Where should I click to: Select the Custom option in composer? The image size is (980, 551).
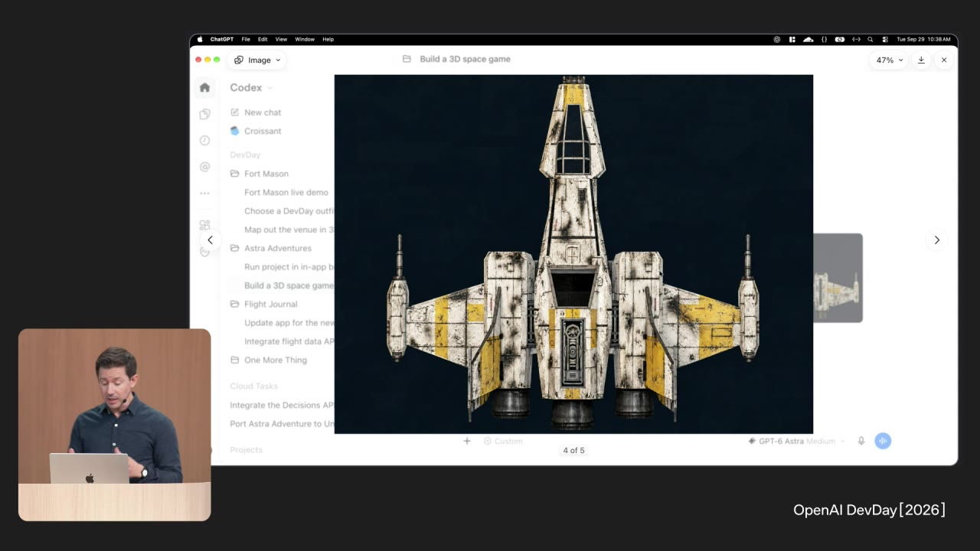click(503, 441)
